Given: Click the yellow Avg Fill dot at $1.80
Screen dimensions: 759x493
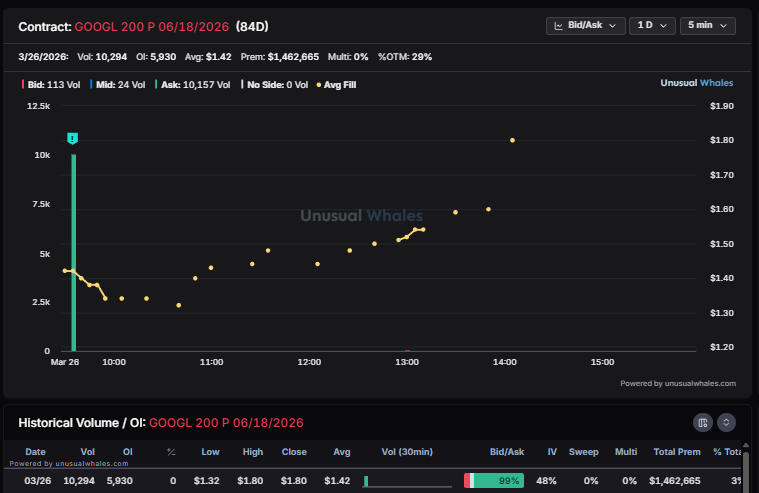Looking at the screenshot, I should point(512,140).
